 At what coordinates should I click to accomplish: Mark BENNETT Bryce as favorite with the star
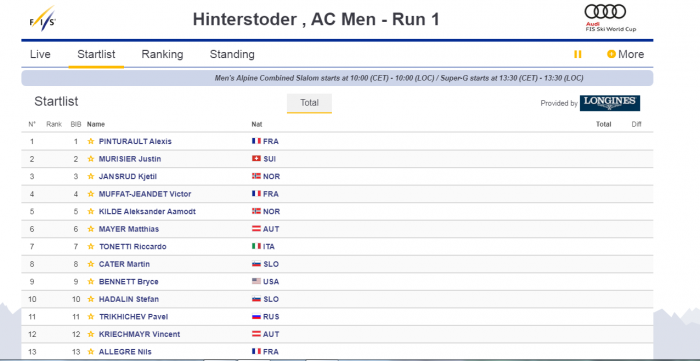pos(91,282)
